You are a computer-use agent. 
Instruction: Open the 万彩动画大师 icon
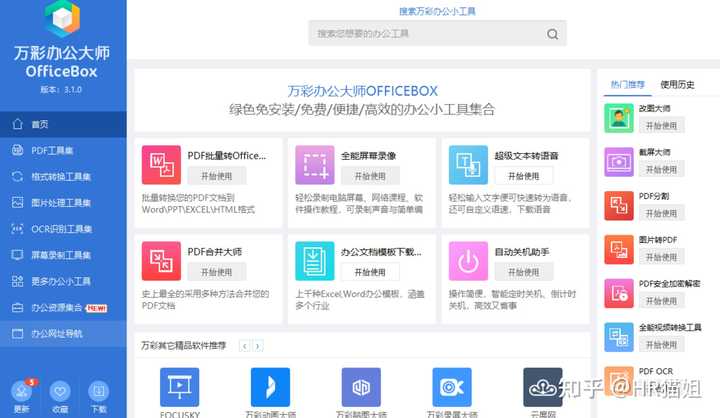pos(270,387)
